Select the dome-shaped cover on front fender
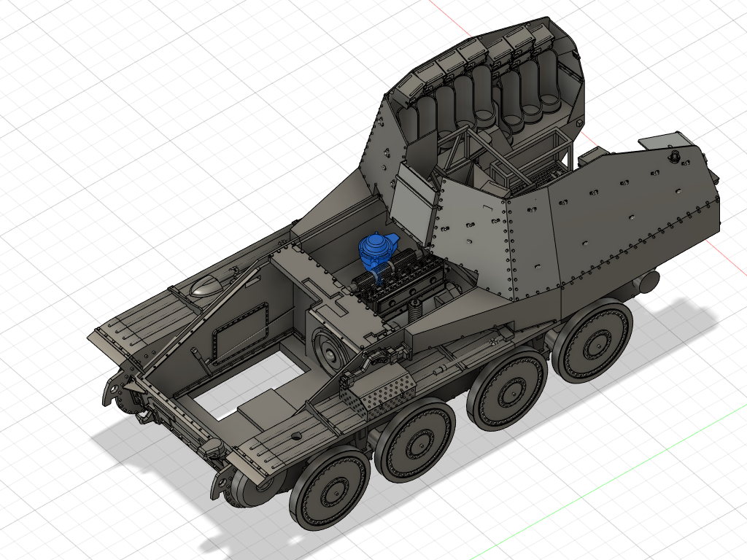Screen dimensions: 747x560 [207, 287]
